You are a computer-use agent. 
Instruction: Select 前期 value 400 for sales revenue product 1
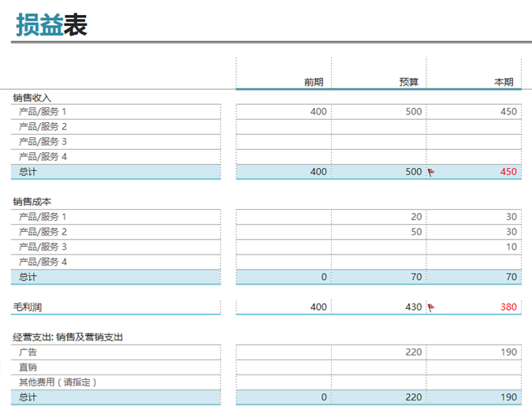point(318,112)
